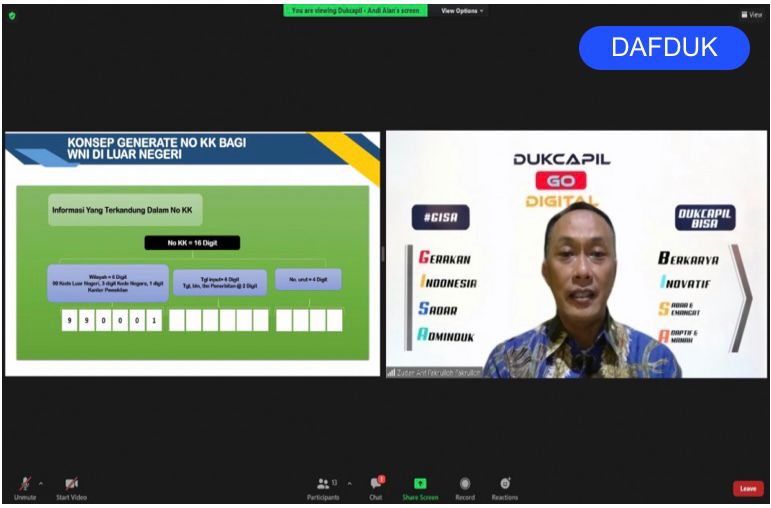Click the unread badge on Chat

(x=381, y=479)
